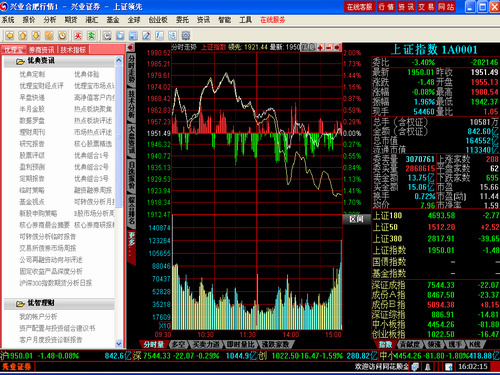Screen dimensions: 500x375
Task: Click the 网站 title bar button
Action: (x=446, y=7)
